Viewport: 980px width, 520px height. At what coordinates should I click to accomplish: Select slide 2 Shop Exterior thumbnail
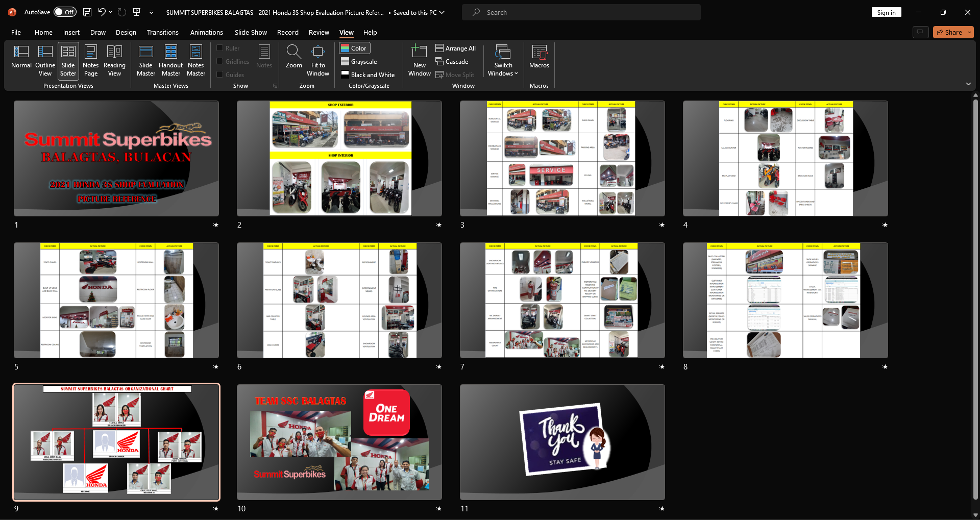(339, 158)
